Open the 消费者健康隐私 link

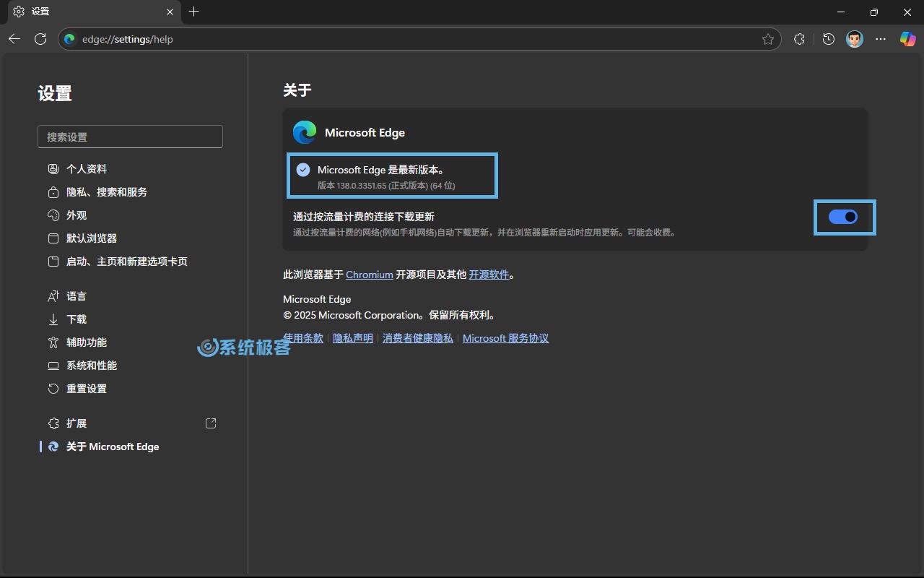tap(418, 338)
